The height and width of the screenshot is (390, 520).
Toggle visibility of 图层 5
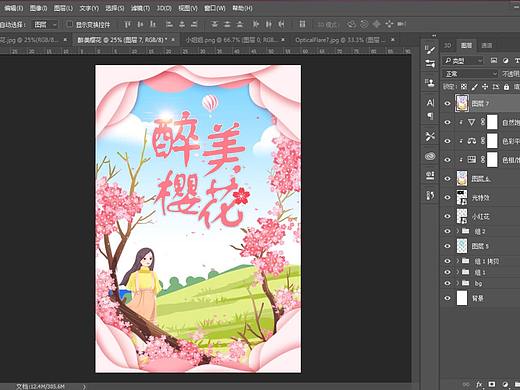coord(448,246)
